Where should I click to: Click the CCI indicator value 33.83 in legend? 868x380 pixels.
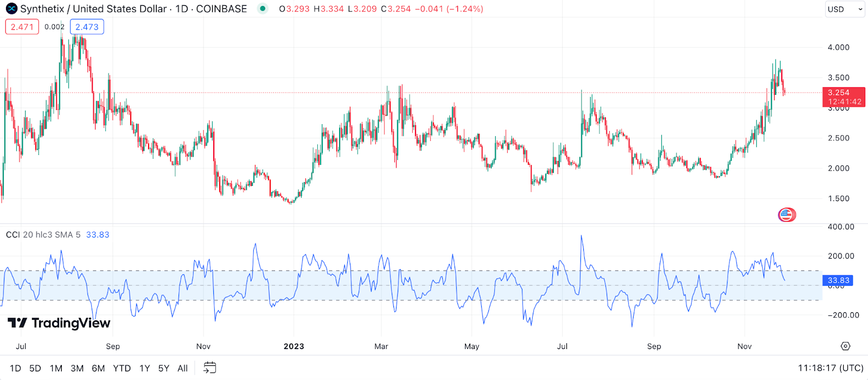[98, 235]
